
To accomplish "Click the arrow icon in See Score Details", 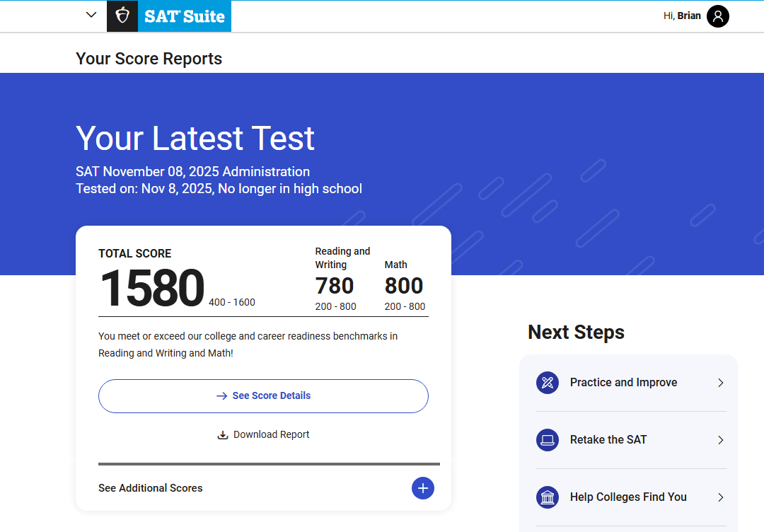I will [x=221, y=396].
